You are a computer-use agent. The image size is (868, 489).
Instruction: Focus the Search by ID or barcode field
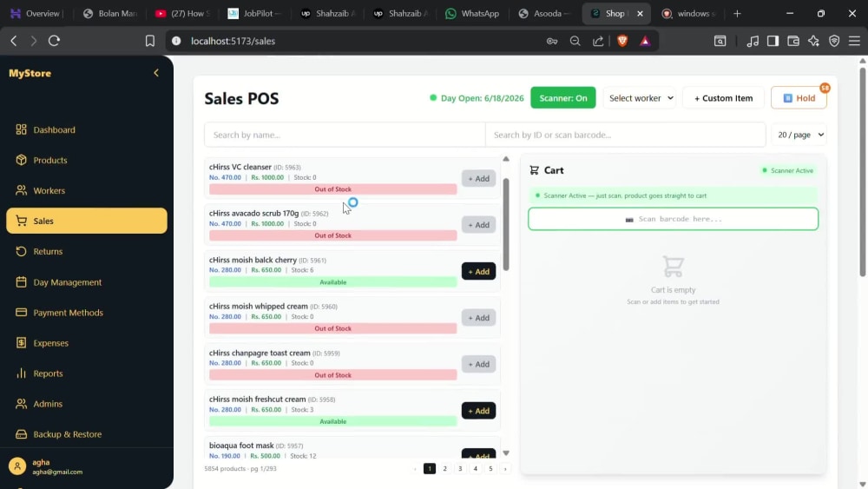626,135
